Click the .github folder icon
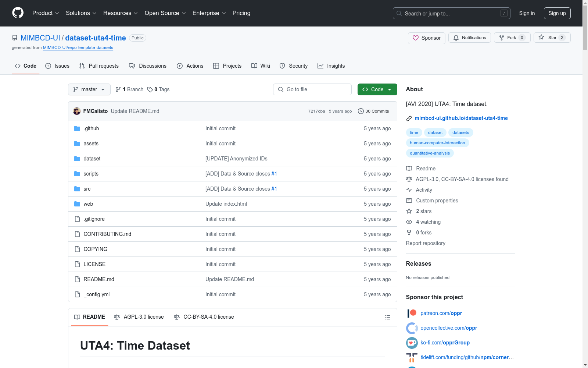The height and width of the screenshot is (368, 588). click(x=77, y=128)
